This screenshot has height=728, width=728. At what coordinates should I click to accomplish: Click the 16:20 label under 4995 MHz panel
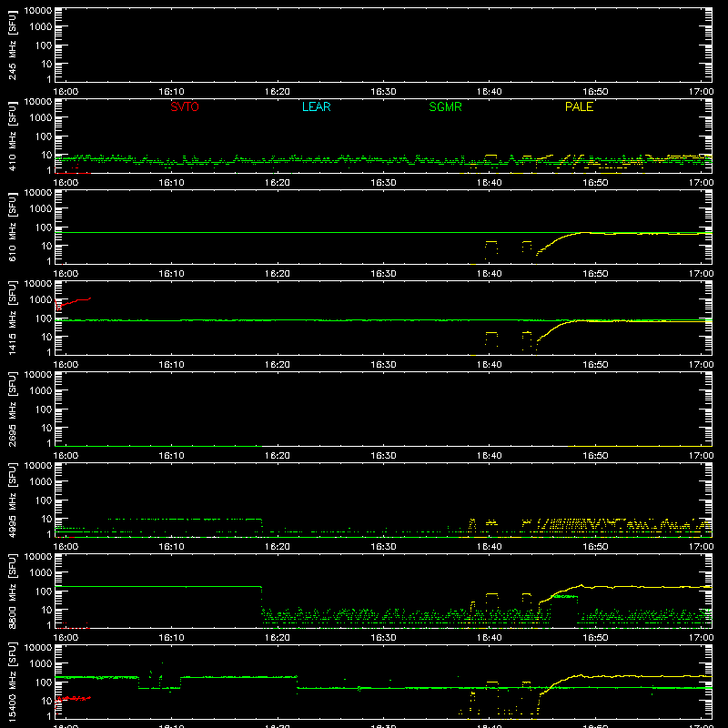tap(278, 547)
